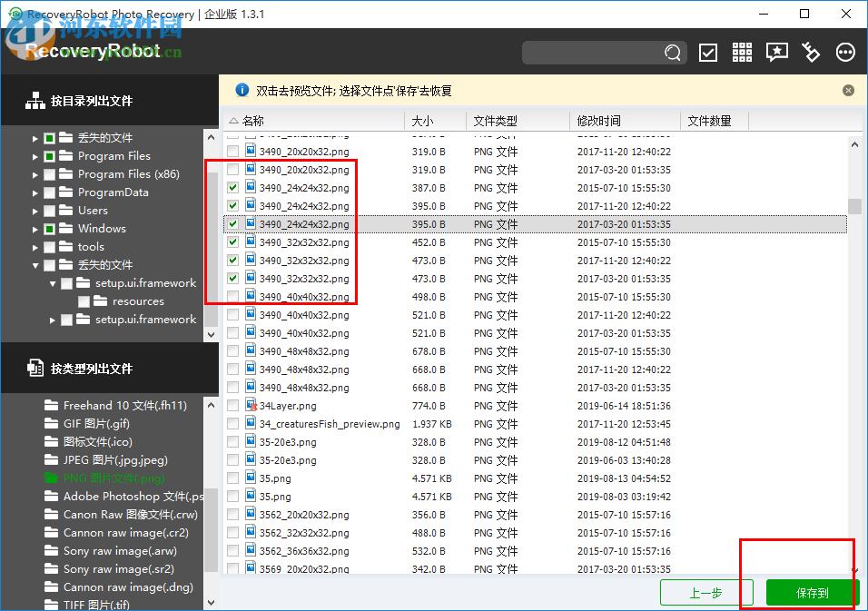Click the feedback star speech-bubble icon

point(776,52)
